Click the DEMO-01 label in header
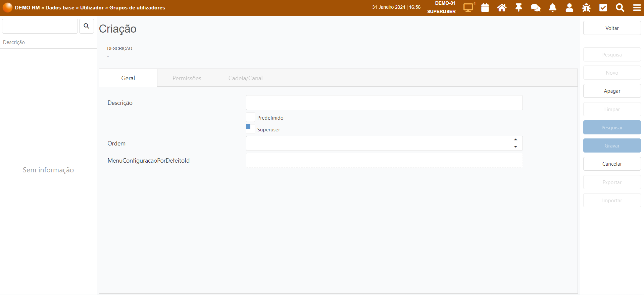644x295 pixels. (x=445, y=3)
